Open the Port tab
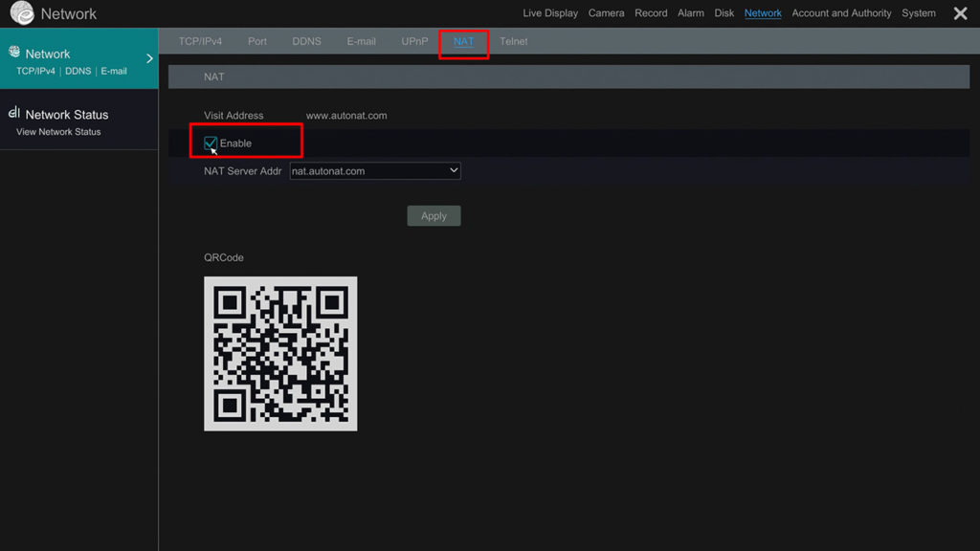Screen dimensions: 980x551 (x=256, y=41)
